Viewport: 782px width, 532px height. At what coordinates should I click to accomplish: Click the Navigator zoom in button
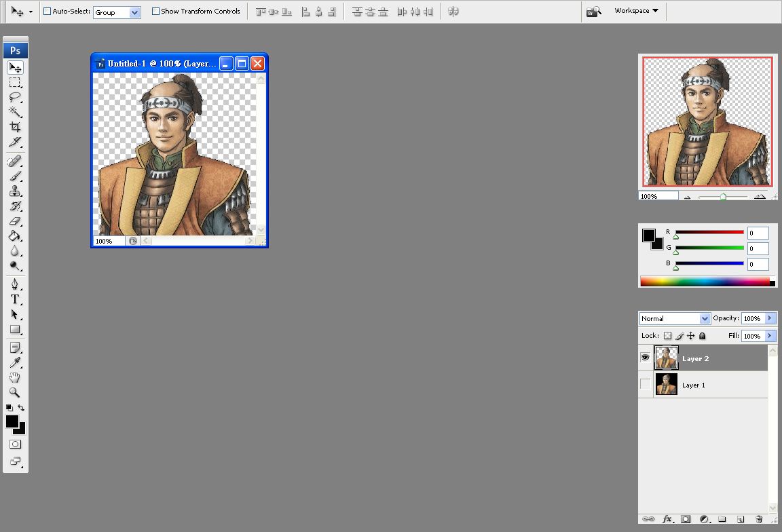coord(760,197)
